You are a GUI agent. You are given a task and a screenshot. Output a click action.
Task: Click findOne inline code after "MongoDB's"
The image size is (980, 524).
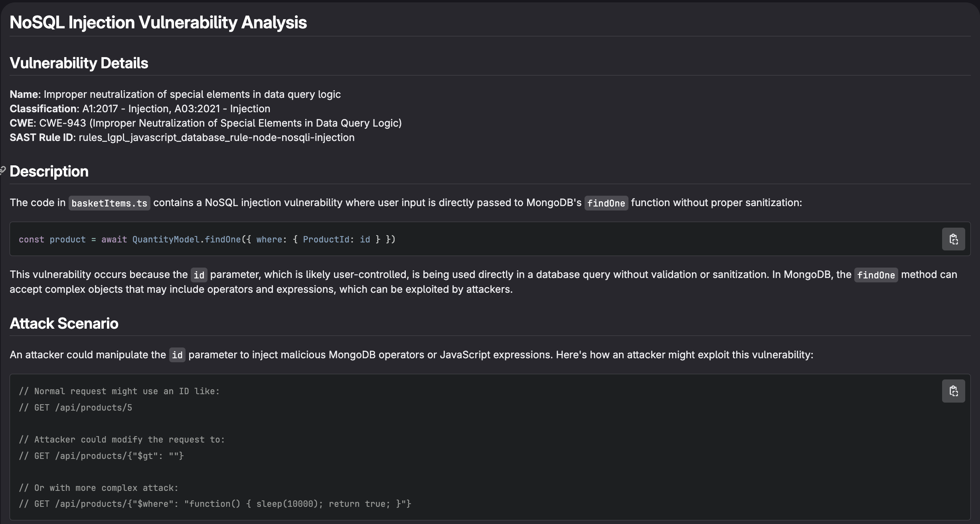point(606,203)
